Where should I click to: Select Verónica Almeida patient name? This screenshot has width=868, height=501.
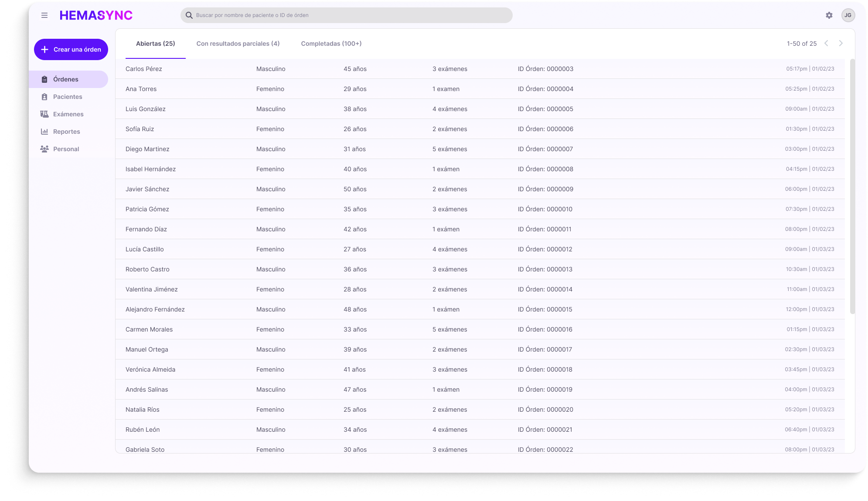(150, 369)
